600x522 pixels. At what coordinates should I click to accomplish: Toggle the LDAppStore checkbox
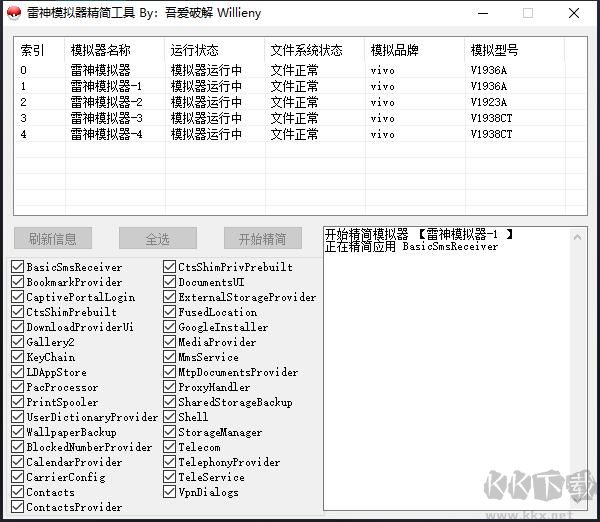point(17,372)
